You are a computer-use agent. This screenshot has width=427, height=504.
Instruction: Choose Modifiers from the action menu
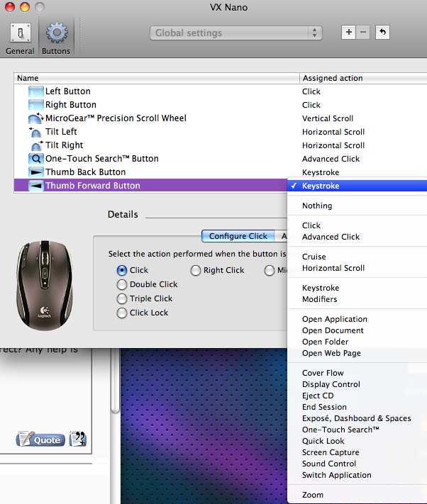[x=357, y=299]
